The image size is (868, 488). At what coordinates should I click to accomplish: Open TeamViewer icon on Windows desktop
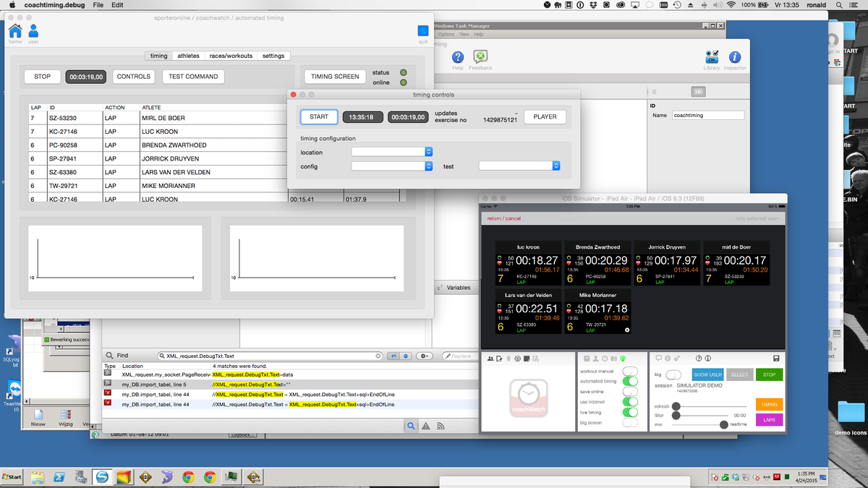14,391
